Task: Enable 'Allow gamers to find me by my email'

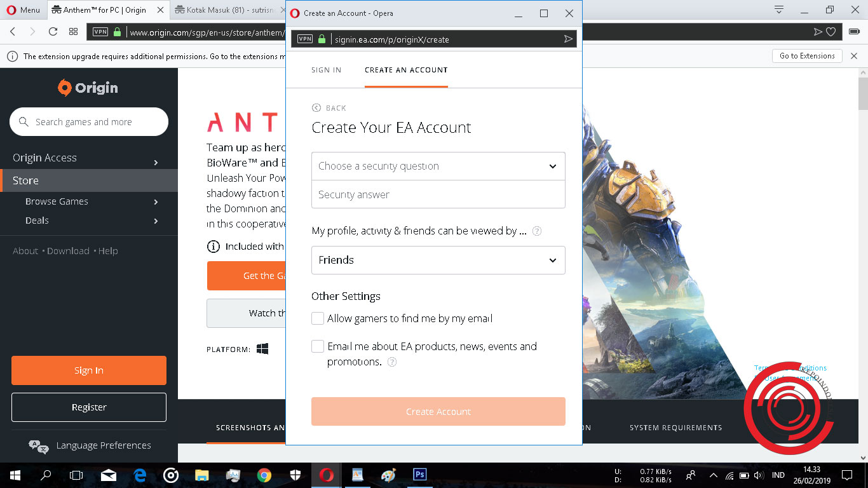Action: [x=318, y=318]
